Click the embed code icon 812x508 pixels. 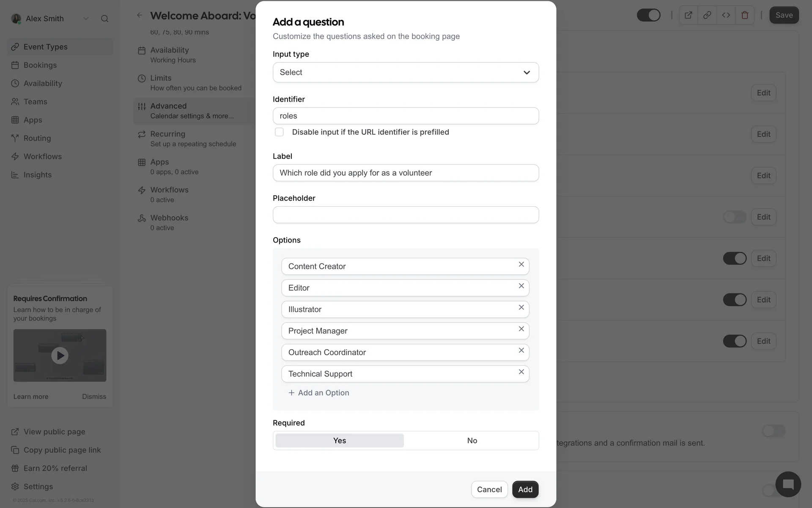click(726, 15)
